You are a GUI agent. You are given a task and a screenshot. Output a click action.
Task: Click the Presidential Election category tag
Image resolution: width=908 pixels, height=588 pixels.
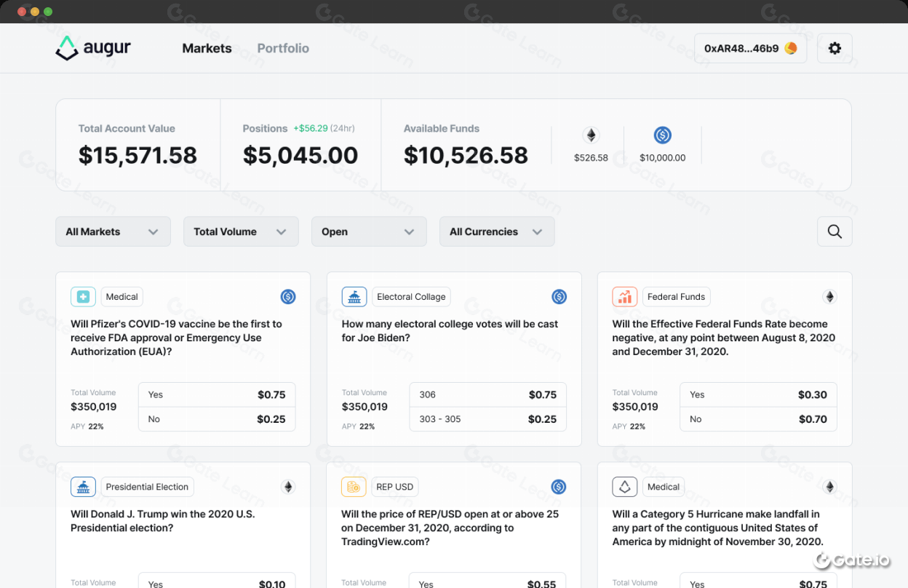[147, 487]
